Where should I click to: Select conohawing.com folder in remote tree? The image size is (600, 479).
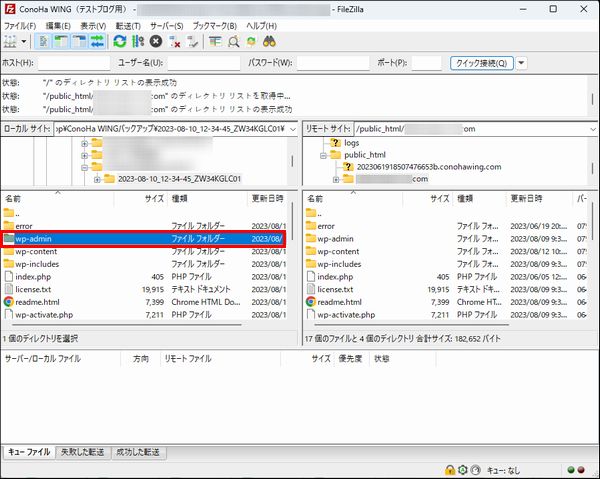click(429, 167)
